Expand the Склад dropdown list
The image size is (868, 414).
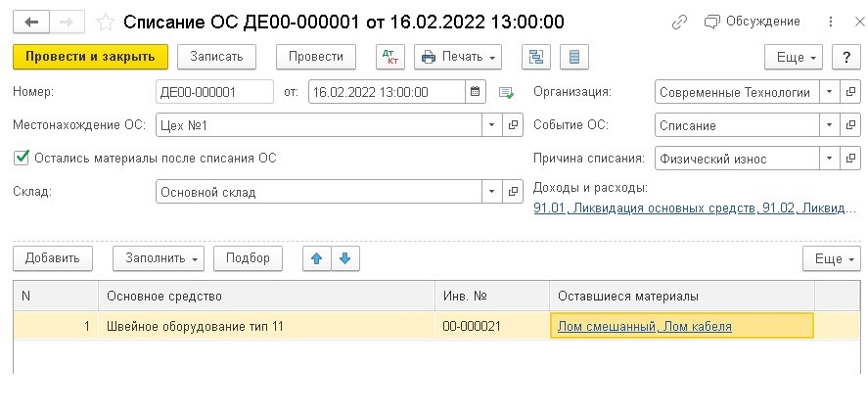coord(491,192)
